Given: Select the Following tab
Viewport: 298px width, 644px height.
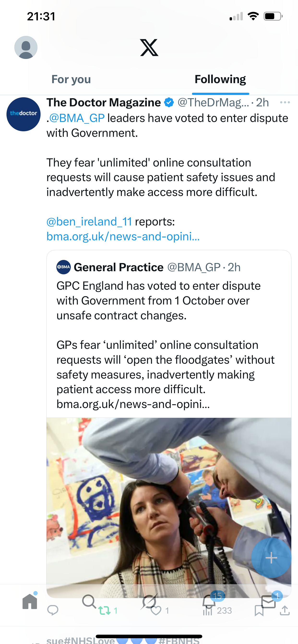Looking at the screenshot, I should (x=220, y=79).
